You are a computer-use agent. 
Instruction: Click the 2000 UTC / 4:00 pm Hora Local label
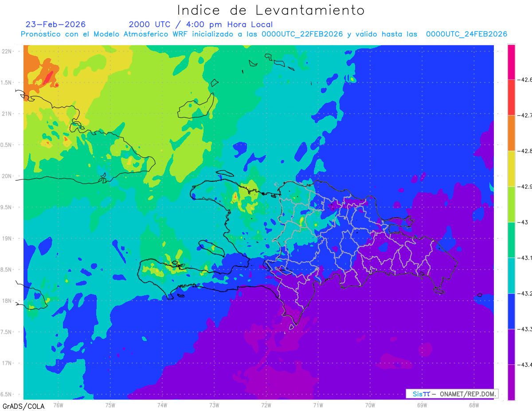[201, 25]
